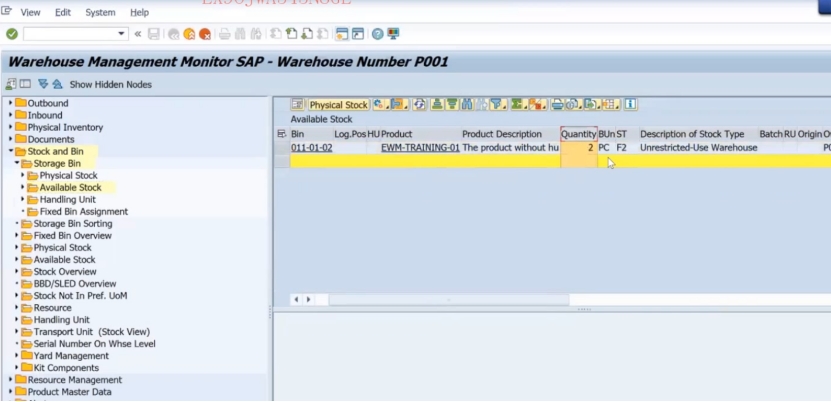Click the Physical Stock toolbar button
831x402 pixels.
[338, 105]
